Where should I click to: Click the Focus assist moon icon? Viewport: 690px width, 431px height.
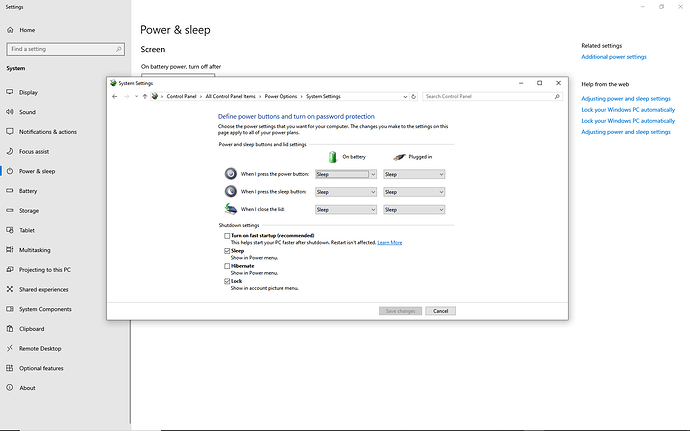click(10, 151)
